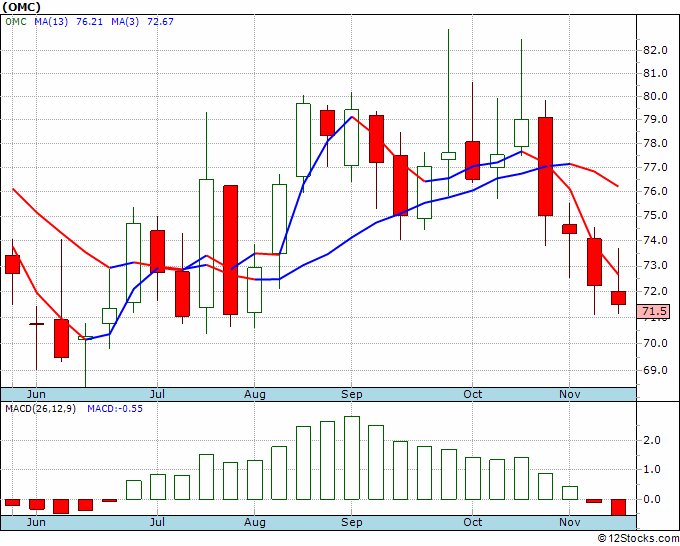Click the 81.0 price axis label
The width and height of the screenshot is (680, 546).
(655, 73)
